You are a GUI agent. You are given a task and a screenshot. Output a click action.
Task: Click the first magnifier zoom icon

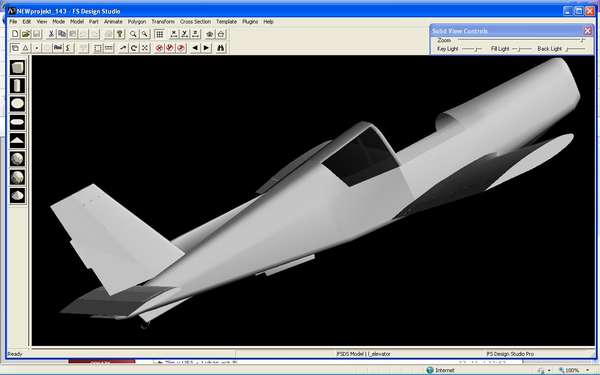pyautogui.click(x=133, y=34)
